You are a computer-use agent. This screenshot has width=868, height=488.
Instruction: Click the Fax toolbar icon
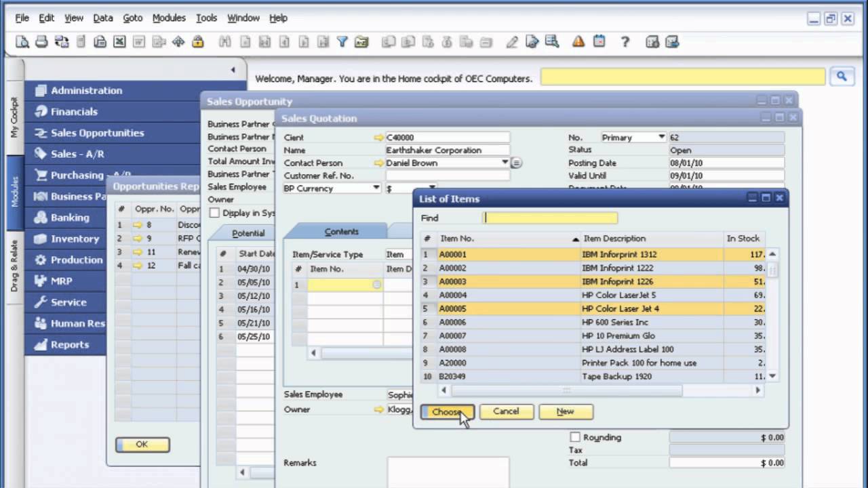(x=100, y=42)
